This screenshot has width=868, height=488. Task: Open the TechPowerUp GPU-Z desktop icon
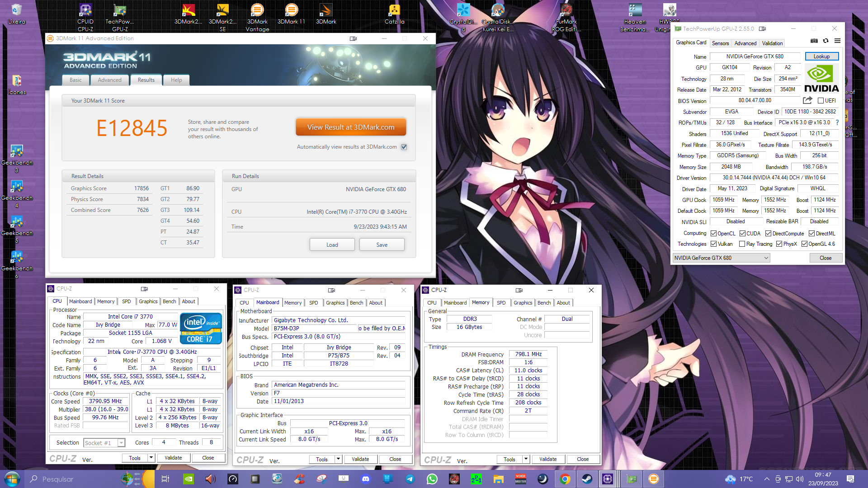pyautogui.click(x=120, y=18)
